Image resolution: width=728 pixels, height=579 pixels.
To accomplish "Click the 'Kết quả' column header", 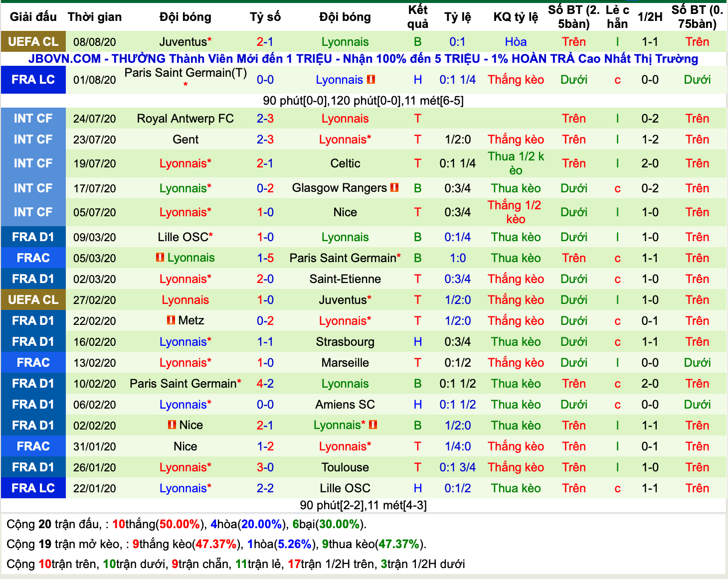I will (418, 17).
